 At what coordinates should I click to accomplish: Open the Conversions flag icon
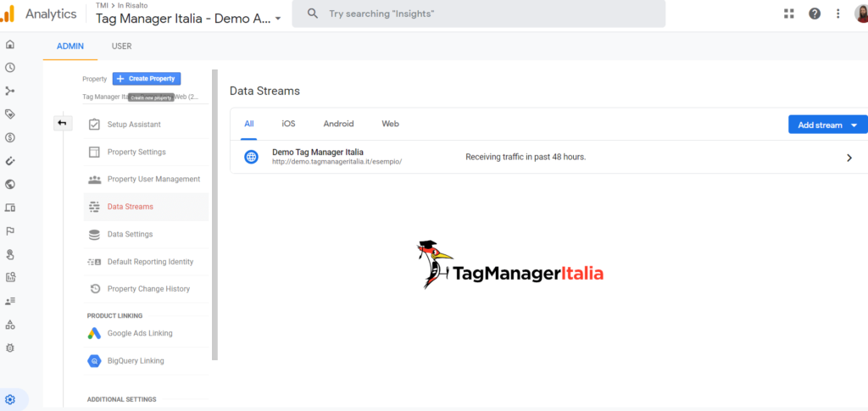(10, 231)
